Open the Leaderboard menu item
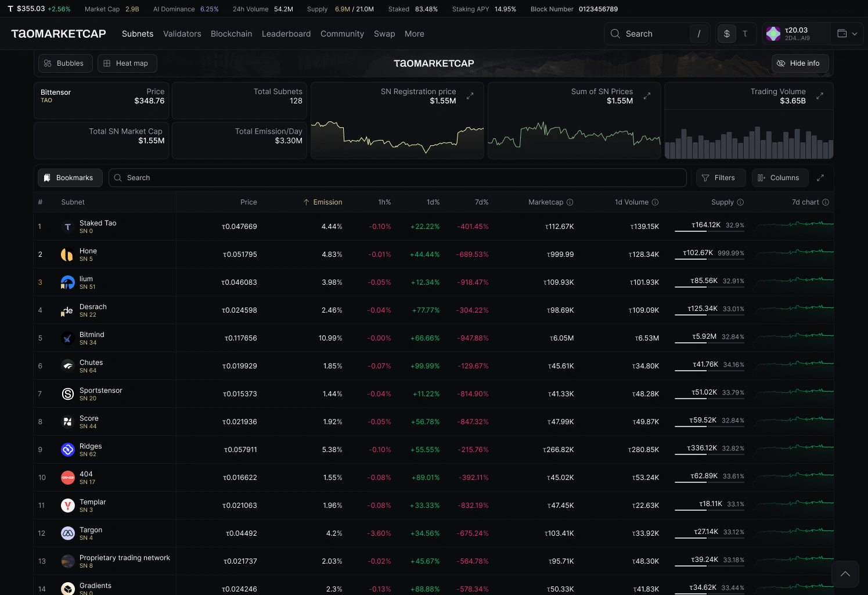The width and height of the screenshot is (868, 595). 286,34
